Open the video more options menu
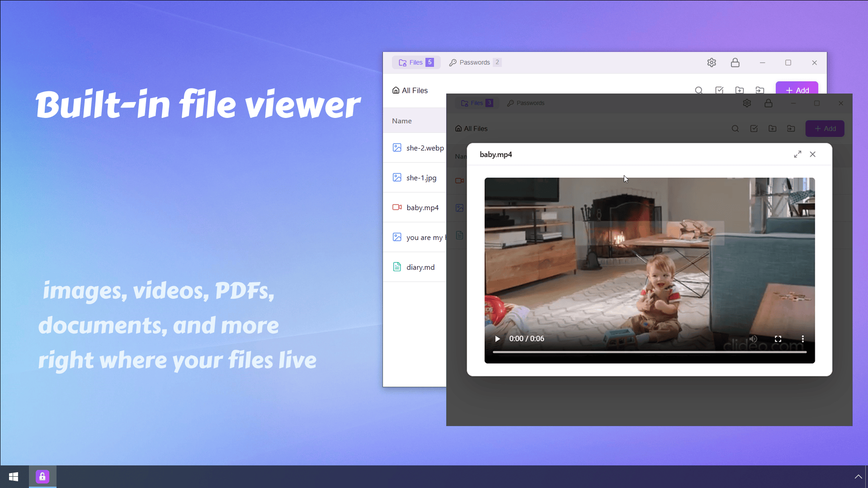This screenshot has height=488, width=868. tap(803, 339)
